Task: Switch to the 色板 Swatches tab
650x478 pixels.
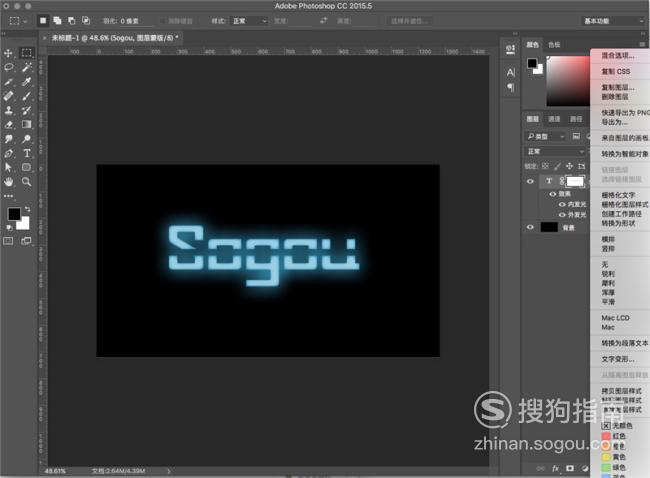Action: 554,44
